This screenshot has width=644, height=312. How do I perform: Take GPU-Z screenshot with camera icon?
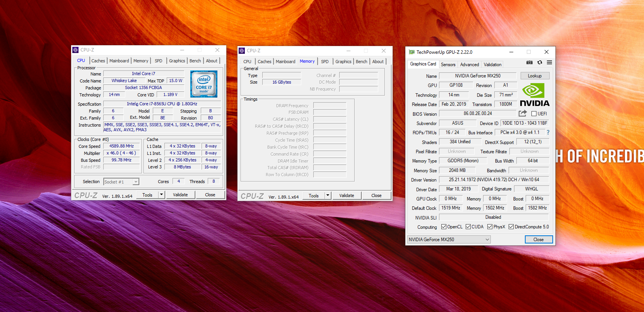(530, 62)
